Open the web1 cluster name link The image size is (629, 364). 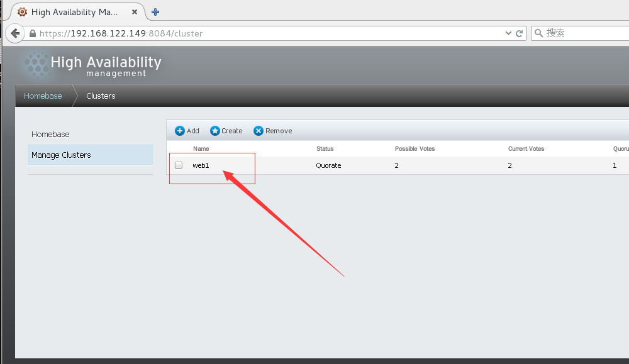tap(201, 165)
